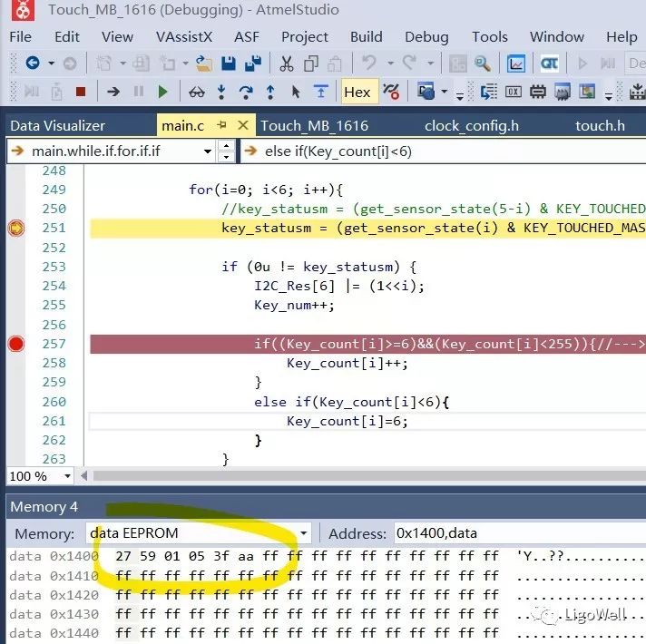Continue execution with the green play button
Viewport: 646px width, 644px height.
click(x=163, y=92)
